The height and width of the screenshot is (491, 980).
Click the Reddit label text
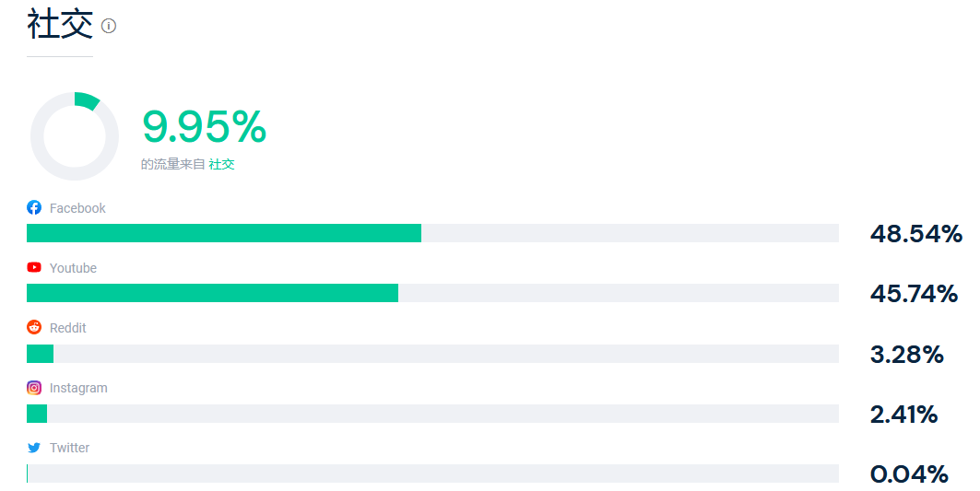pyautogui.click(x=68, y=328)
